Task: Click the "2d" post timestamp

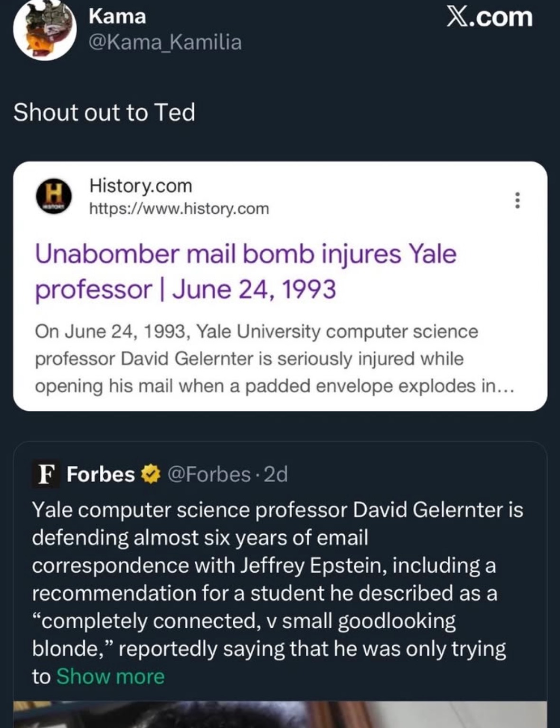Action: [276, 474]
